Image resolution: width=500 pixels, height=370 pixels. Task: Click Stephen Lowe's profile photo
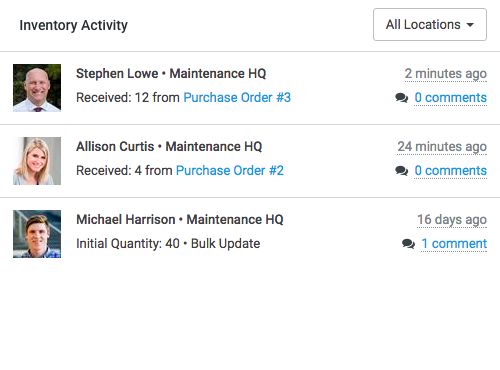37,88
